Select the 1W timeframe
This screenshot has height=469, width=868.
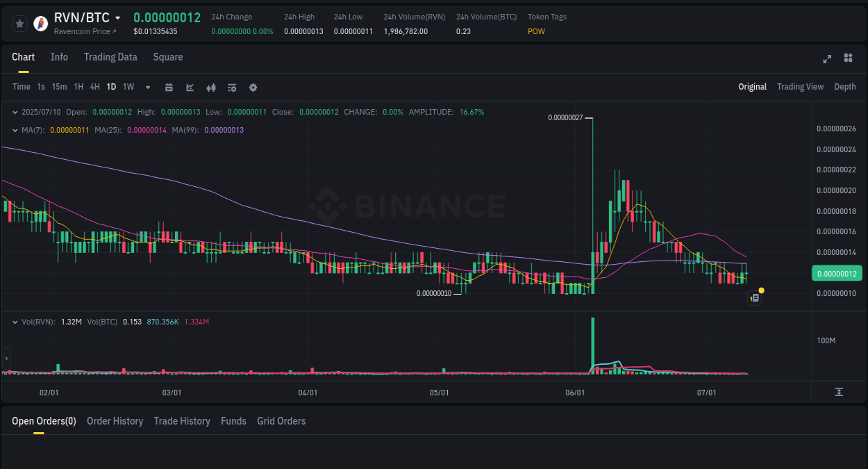tap(128, 87)
